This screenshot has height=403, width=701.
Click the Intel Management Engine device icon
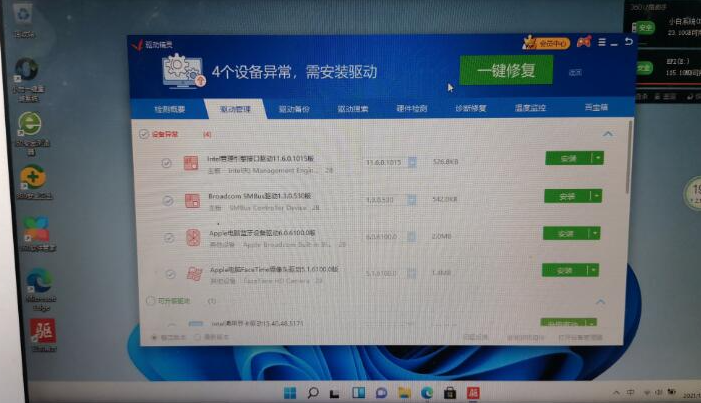point(190,163)
